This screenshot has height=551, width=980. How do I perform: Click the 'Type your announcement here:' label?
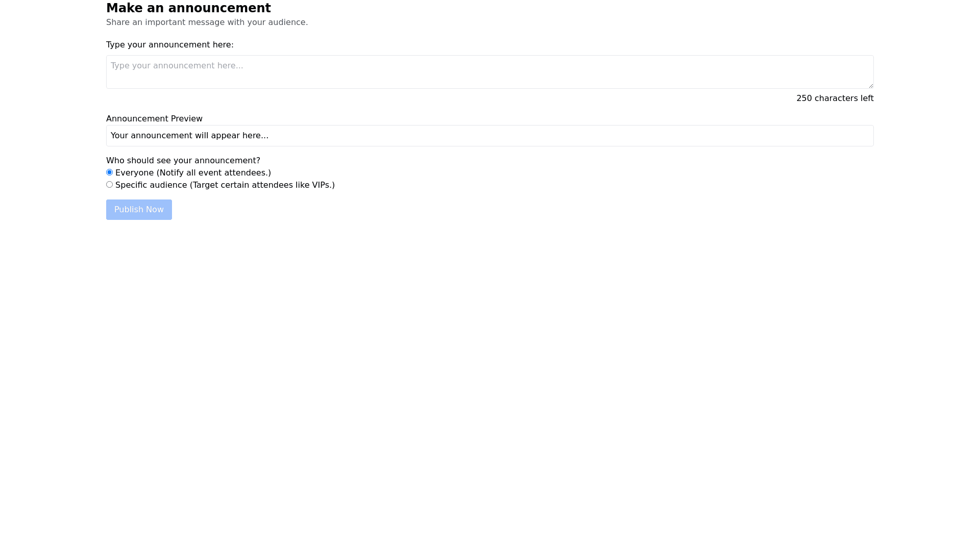pos(170,45)
